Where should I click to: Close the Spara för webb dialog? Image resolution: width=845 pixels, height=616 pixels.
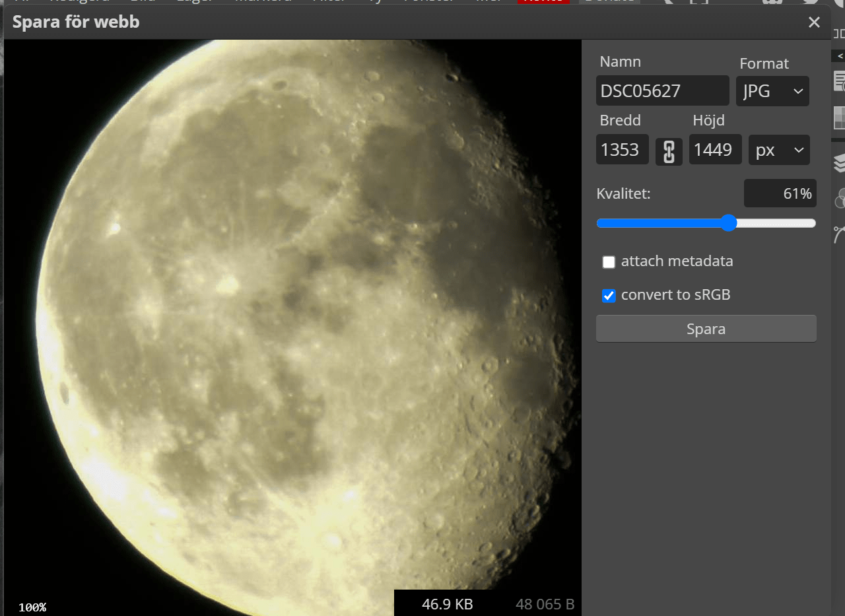[x=814, y=23]
